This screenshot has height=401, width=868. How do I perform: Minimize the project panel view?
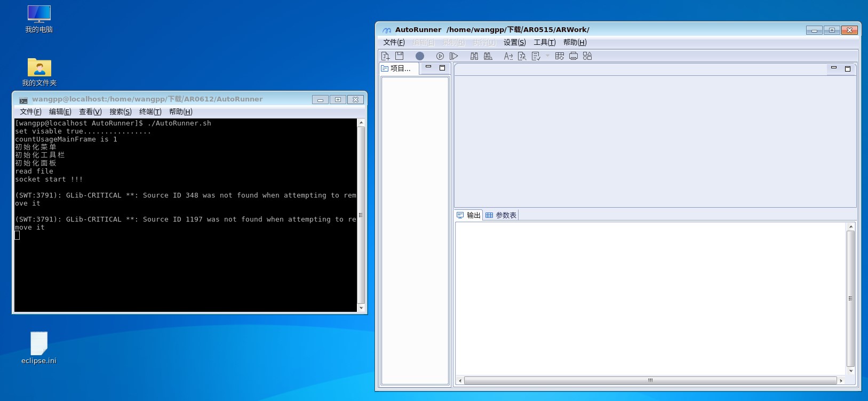(428, 67)
